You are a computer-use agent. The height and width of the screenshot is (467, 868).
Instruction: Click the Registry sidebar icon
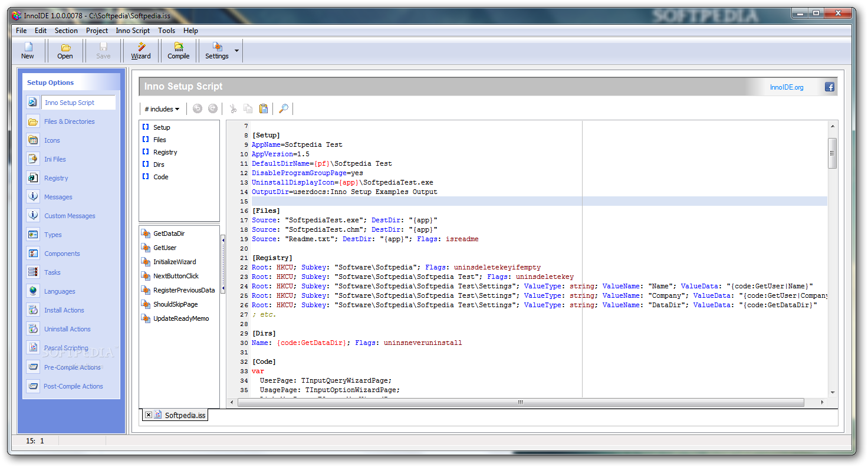(33, 178)
